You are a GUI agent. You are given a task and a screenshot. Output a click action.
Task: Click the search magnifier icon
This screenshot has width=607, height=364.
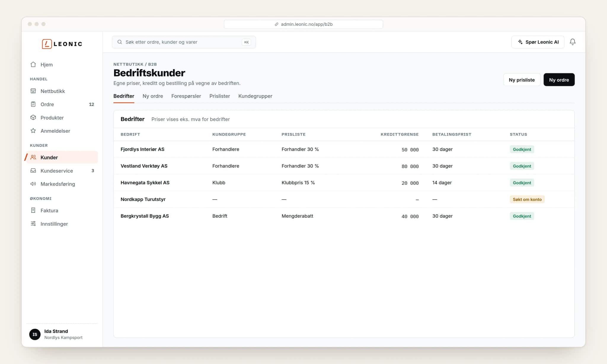[120, 42]
